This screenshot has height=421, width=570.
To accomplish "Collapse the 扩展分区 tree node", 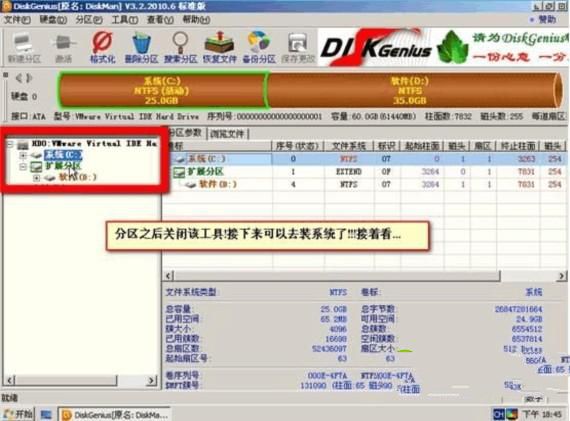I will tap(23, 167).
